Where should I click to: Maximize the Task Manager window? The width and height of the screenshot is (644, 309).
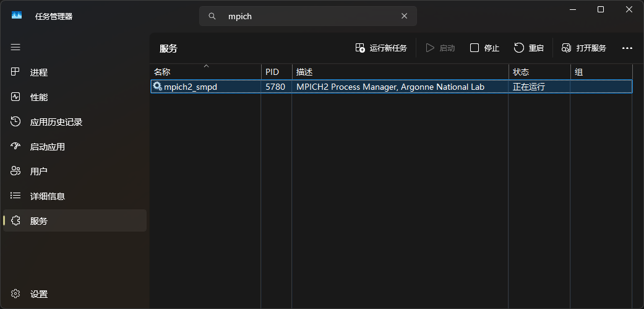pos(601,9)
